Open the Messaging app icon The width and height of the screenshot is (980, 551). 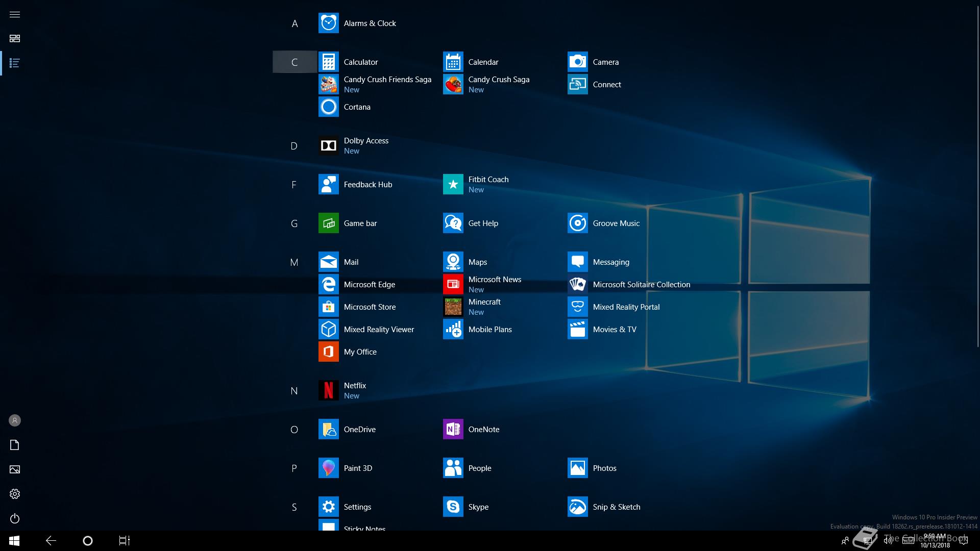point(577,262)
